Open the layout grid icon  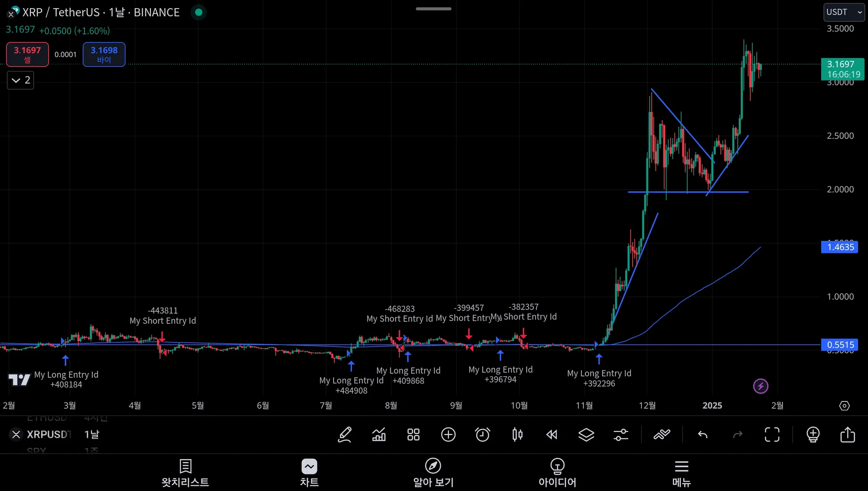(x=413, y=435)
